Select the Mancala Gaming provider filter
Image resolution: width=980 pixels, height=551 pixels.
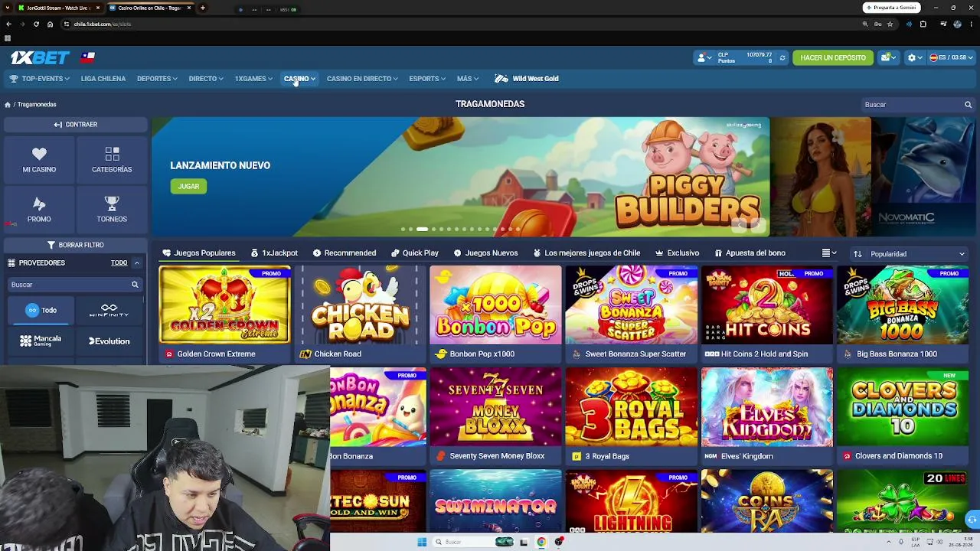click(x=41, y=341)
